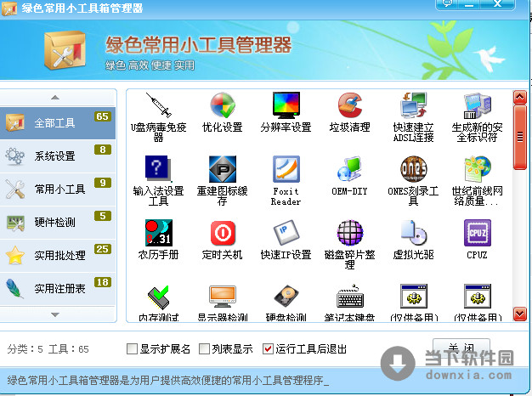
Task: Open the 实用注册表 category
Action: tap(58, 288)
